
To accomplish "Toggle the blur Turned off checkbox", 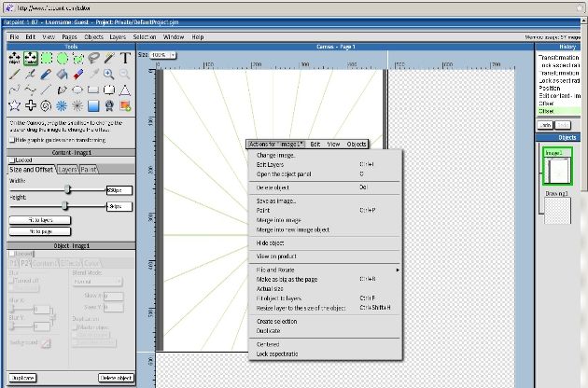I will coord(12,281).
